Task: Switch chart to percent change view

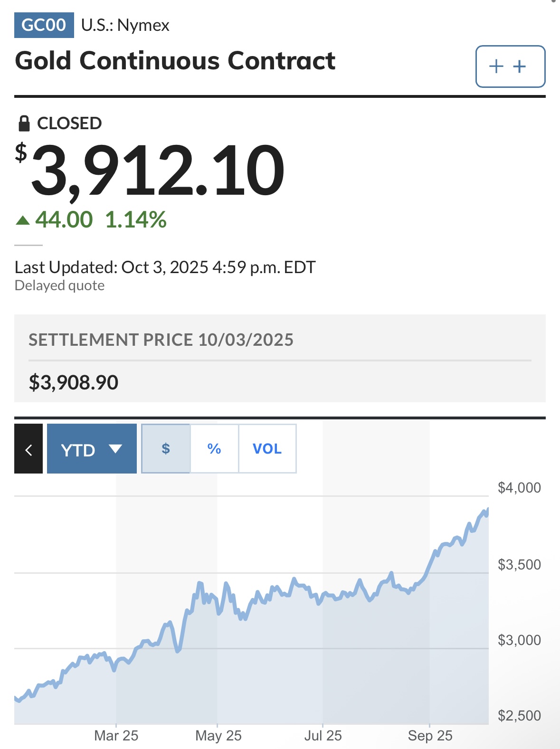Action: [214, 449]
